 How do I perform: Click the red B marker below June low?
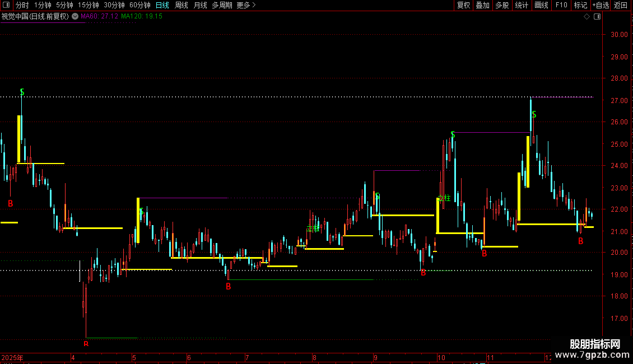(228, 287)
